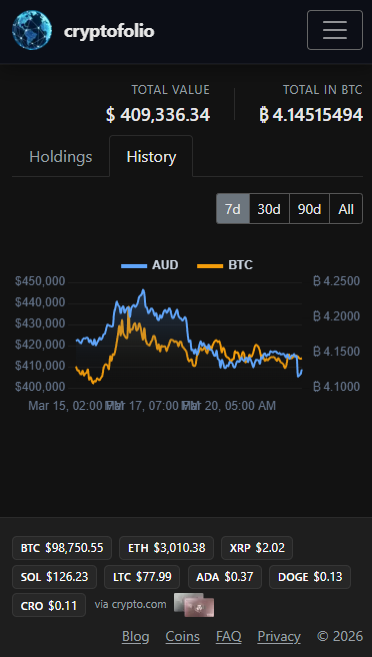Screen dimensions: 372x657
Task: Click the blue AUD legend swatch
Action: coord(134,266)
